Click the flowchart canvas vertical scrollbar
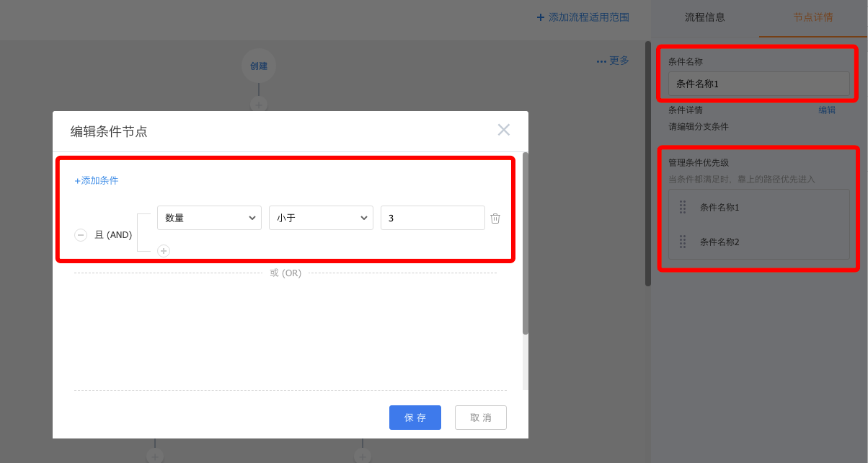 (x=648, y=164)
